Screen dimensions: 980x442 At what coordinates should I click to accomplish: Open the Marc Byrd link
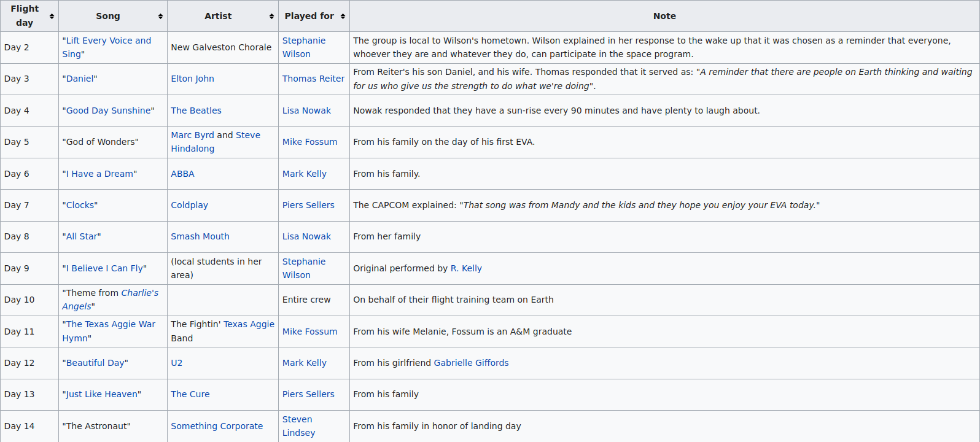coord(192,135)
